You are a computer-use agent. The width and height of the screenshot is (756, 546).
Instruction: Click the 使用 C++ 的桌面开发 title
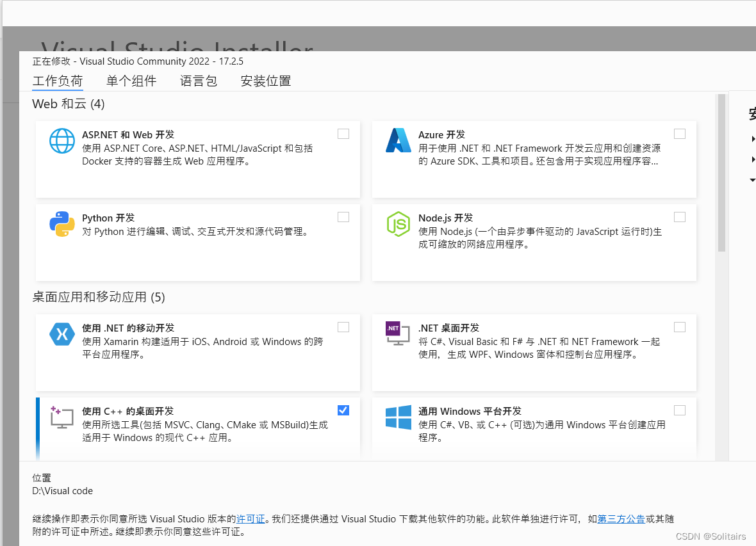pyautogui.click(x=127, y=412)
